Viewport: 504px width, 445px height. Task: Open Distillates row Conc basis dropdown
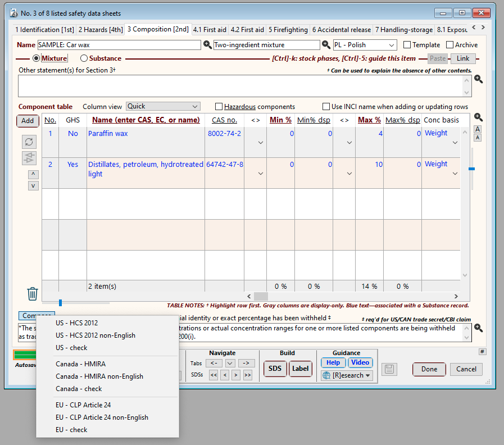point(455,173)
